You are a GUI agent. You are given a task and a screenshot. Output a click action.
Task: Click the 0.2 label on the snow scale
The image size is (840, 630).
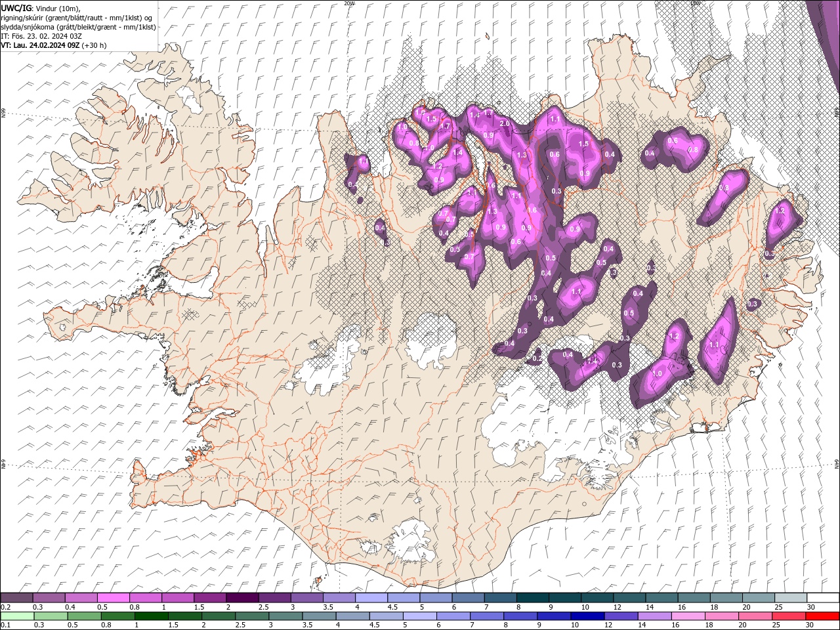pyautogui.click(x=5, y=607)
